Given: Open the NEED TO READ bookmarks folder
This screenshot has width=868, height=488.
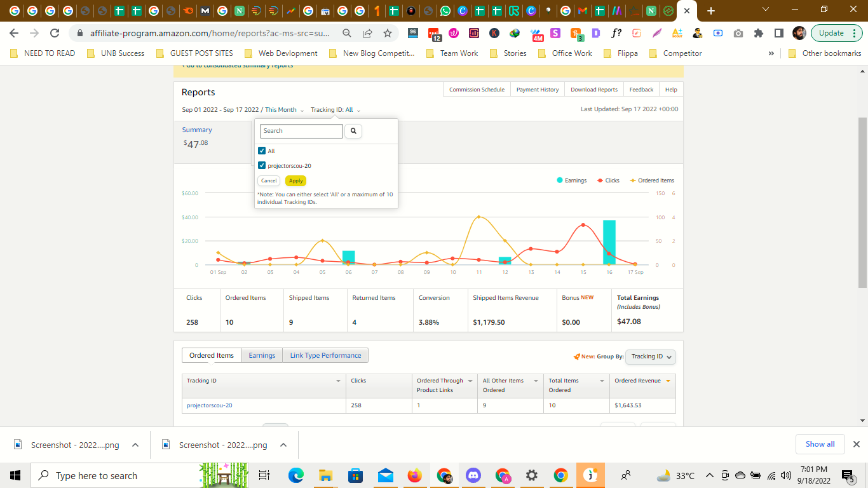Looking at the screenshot, I should pyautogui.click(x=43, y=53).
